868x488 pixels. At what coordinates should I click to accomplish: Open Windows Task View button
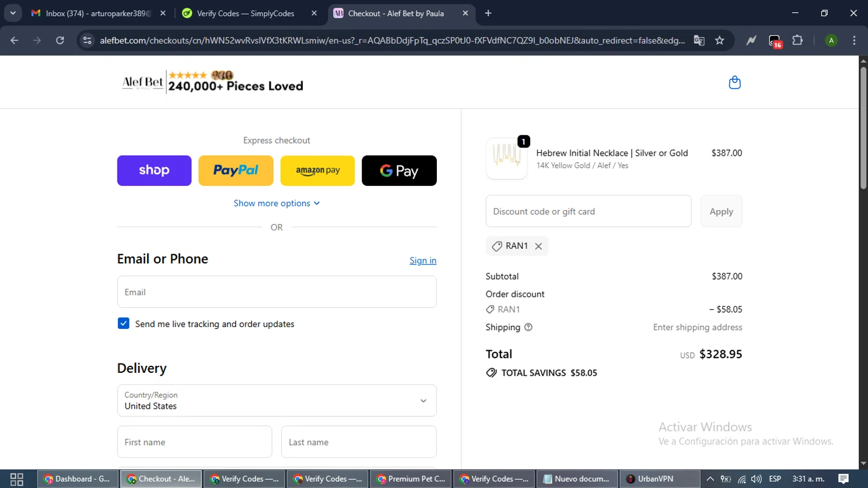point(17,479)
